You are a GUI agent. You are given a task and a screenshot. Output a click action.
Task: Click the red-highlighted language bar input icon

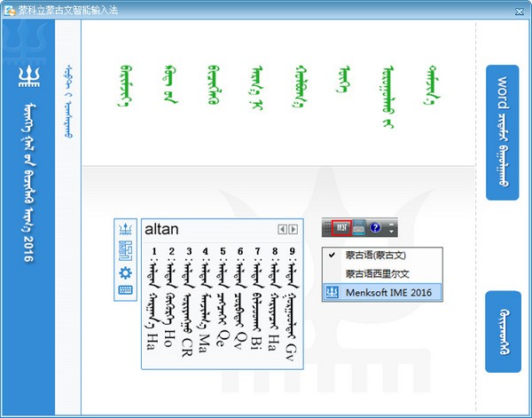342,228
